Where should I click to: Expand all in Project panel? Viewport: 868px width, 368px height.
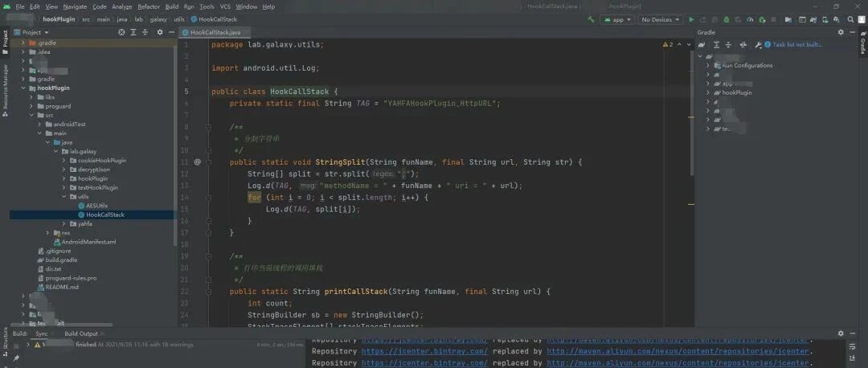click(133, 32)
